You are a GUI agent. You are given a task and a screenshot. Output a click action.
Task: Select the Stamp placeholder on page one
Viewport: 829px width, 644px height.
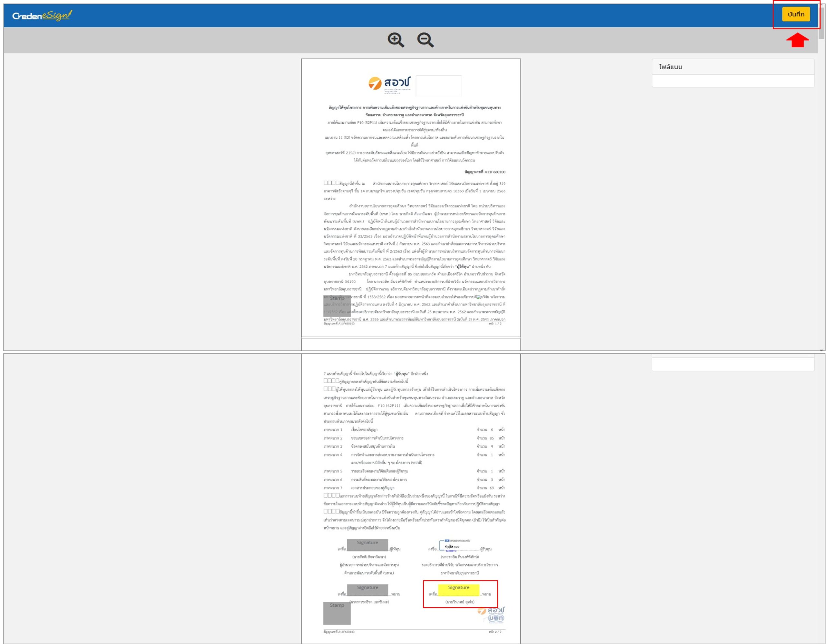pos(337,306)
